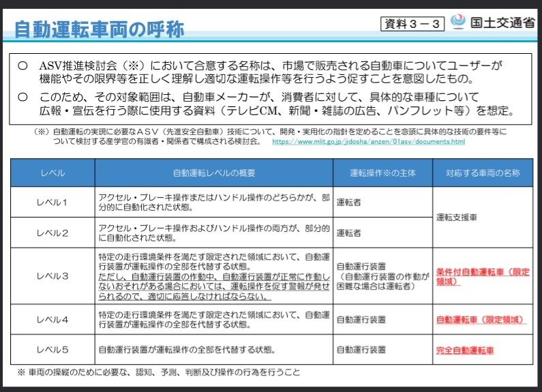
Task: Click the レベル2 cell
Action: [x=52, y=232]
